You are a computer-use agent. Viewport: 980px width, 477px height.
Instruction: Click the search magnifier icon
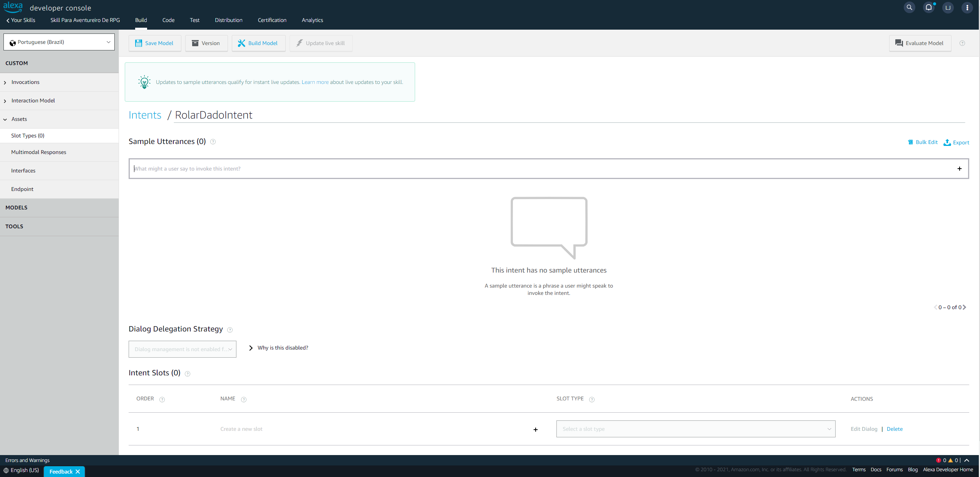tap(909, 7)
